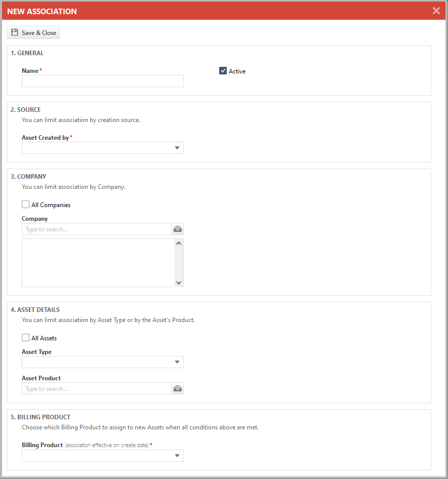
Task: Check the All Assets checkbox
Action: tap(26, 338)
